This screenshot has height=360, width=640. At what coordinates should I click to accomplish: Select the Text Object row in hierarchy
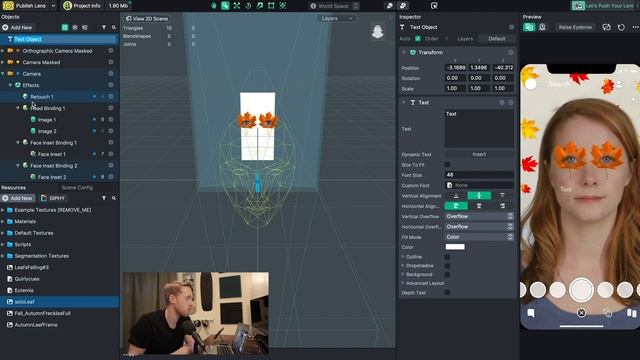pos(60,39)
